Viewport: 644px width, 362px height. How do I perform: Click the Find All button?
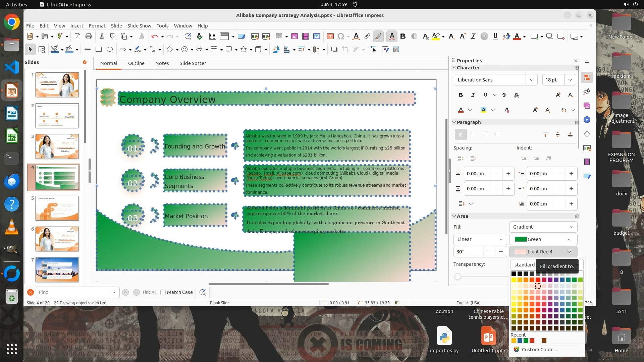point(149,292)
